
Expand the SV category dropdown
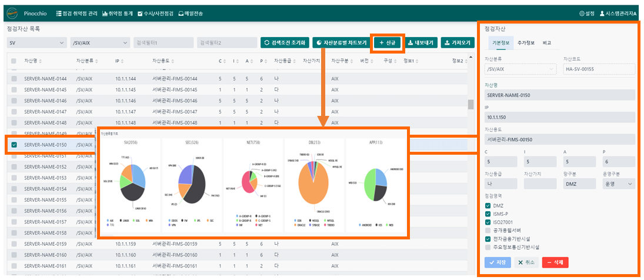(37, 43)
